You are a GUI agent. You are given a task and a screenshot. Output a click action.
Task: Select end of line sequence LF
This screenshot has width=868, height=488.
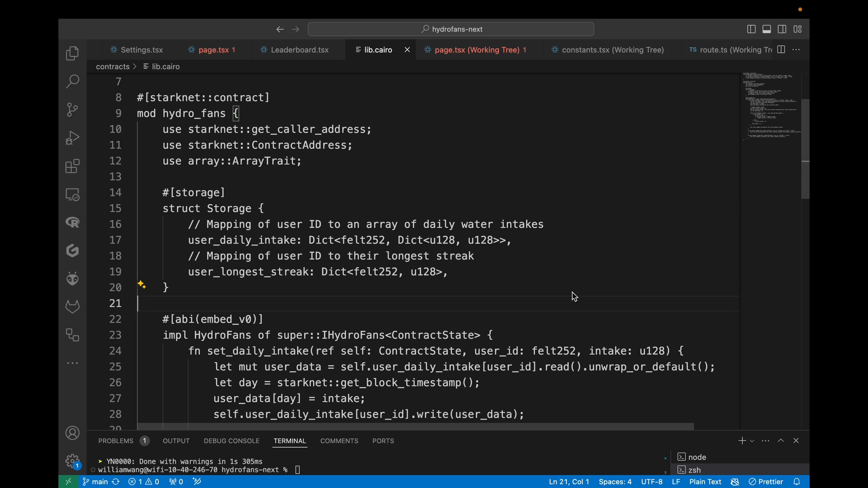(676, 482)
